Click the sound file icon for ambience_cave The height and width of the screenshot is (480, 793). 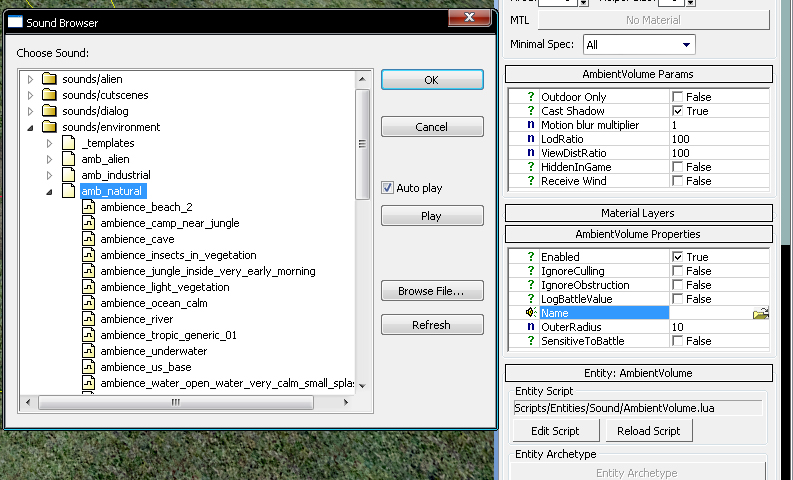[x=88, y=239]
